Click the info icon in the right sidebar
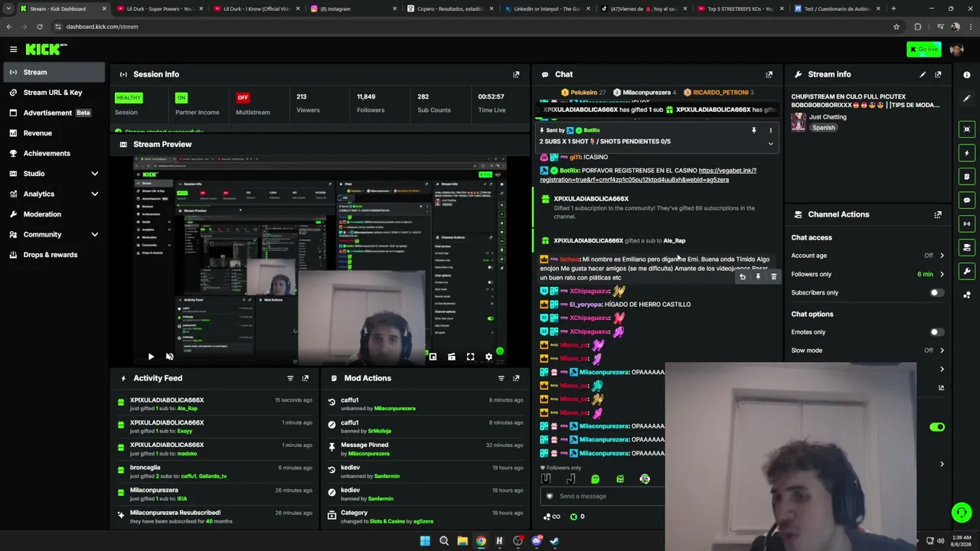The image size is (980, 551). tap(967, 74)
